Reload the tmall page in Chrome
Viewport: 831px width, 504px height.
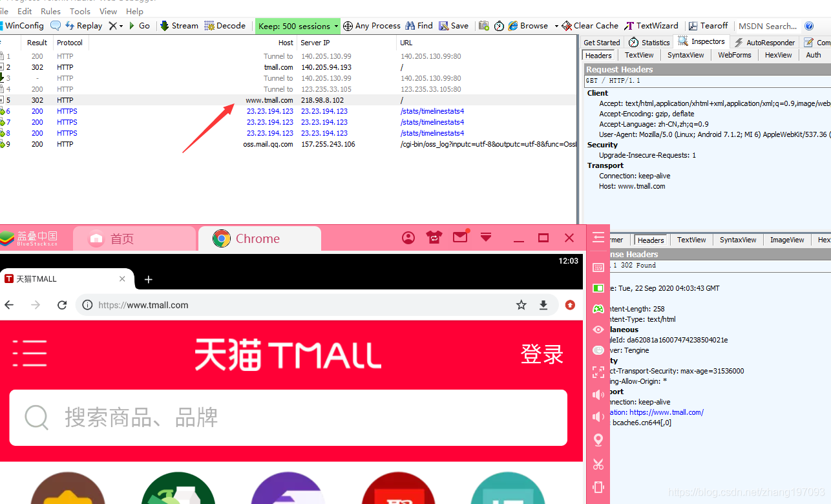click(62, 305)
